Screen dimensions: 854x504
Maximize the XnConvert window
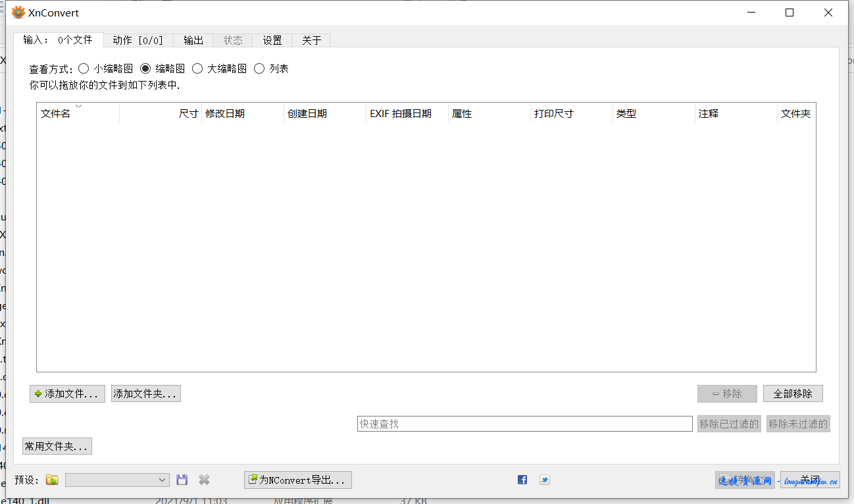tap(790, 13)
